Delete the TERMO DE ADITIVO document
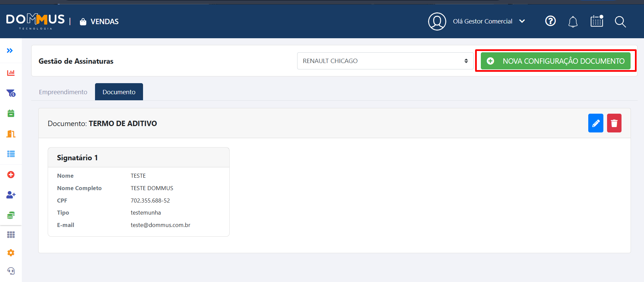The image size is (644, 282). click(614, 123)
